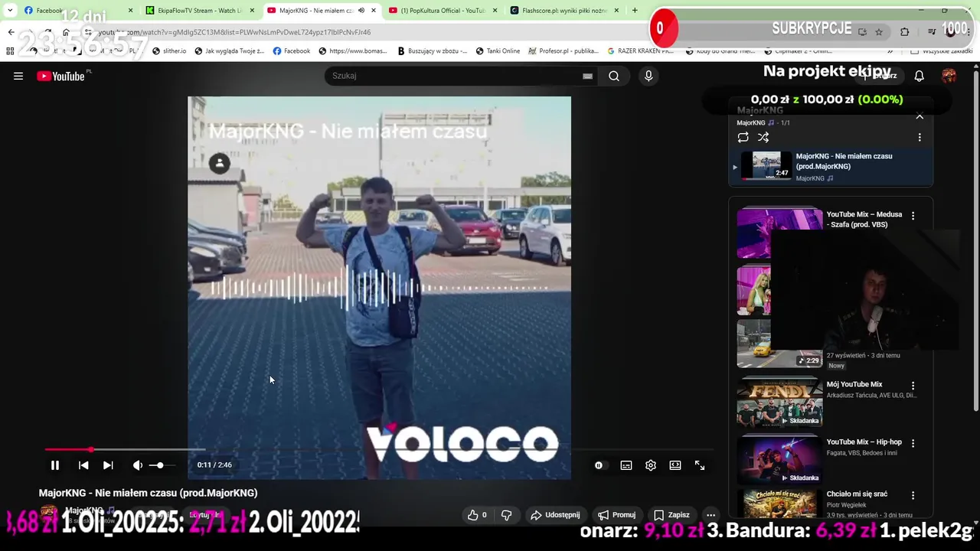This screenshot has height=551, width=980.
Task: Open options for Mój YouTube Mix
Action: (x=913, y=386)
